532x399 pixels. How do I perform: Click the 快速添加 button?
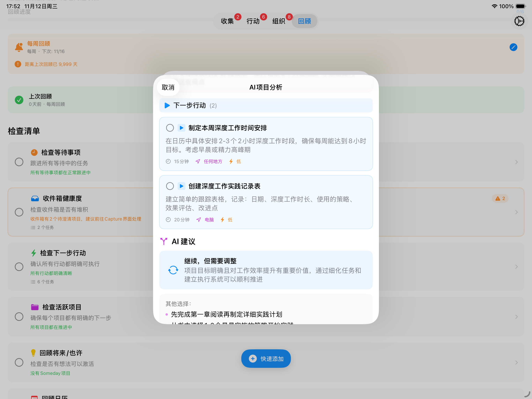(266, 358)
